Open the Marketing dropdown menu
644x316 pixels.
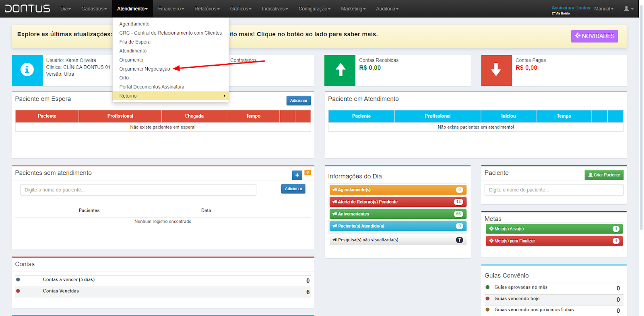coord(353,8)
